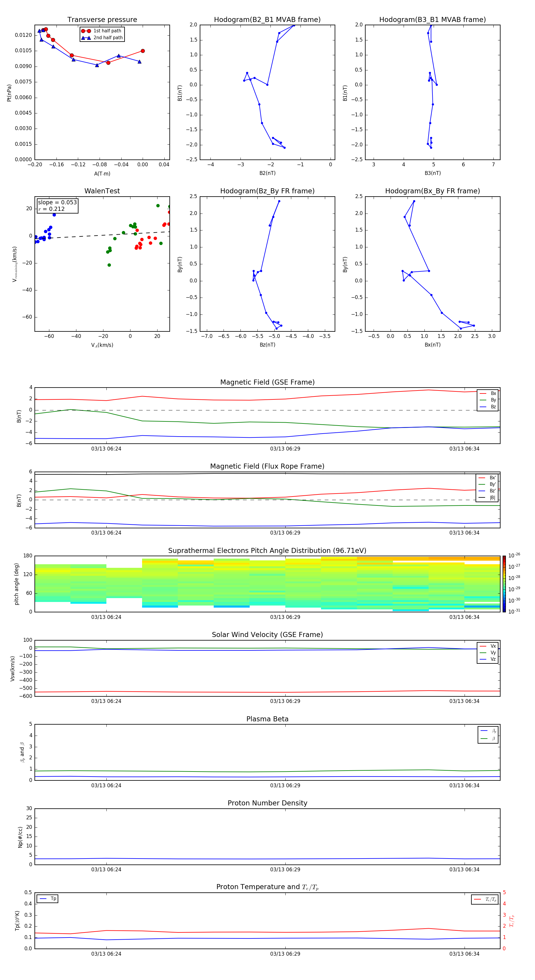Click 'VA(km/s)' x-axis label
This screenshot has width=535, height=980.
[102, 345]
